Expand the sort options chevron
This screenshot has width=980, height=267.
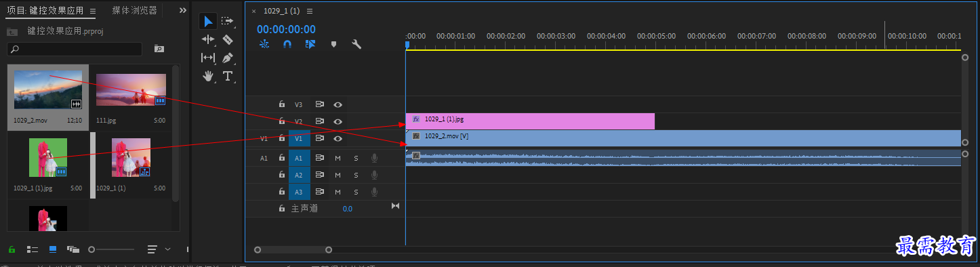(x=167, y=249)
